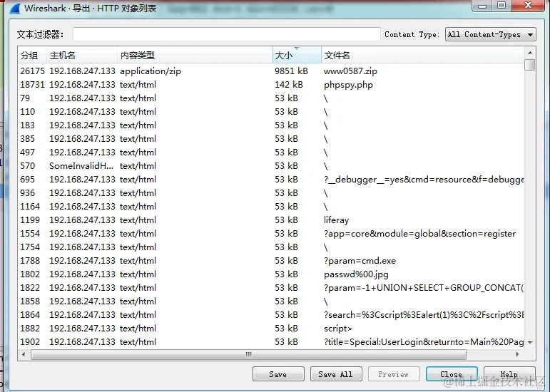Image resolution: width=550 pixels, height=392 pixels.
Task: Select the ?search=%3Cscript%3Ealert row
Action: tap(271, 315)
